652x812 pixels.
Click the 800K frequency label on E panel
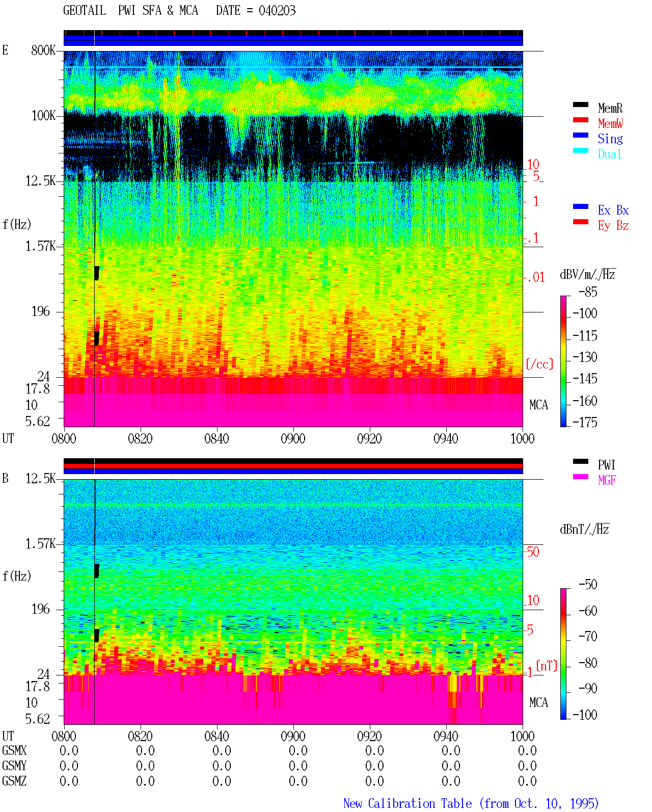(43, 50)
